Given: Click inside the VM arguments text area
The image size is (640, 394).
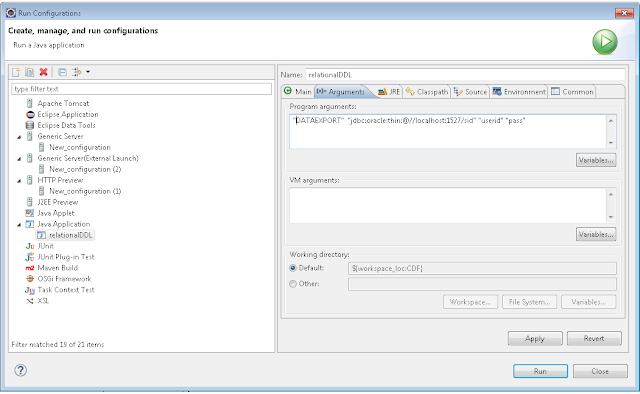Looking at the screenshot, I should tap(448, 205).
